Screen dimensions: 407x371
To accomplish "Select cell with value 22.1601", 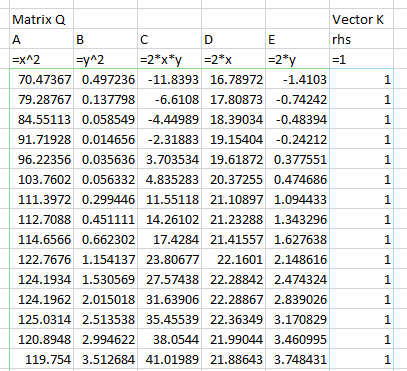I will point(233,259).
